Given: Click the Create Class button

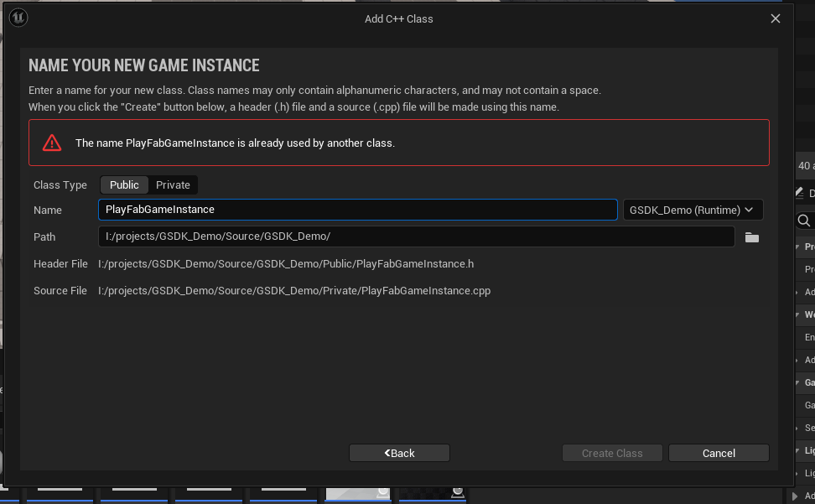Looking at the screenshot, I should [612, 453].
